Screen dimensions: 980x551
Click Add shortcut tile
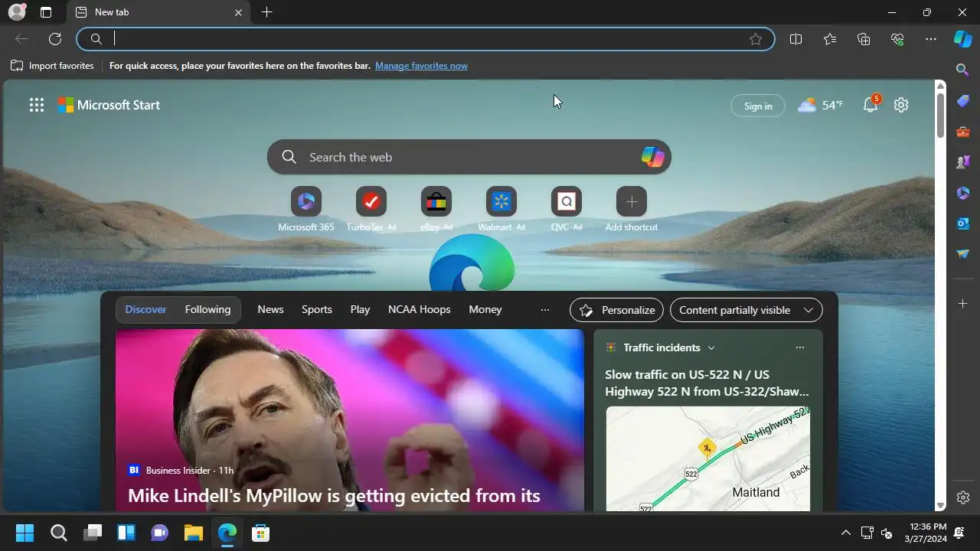pos(632,210)
